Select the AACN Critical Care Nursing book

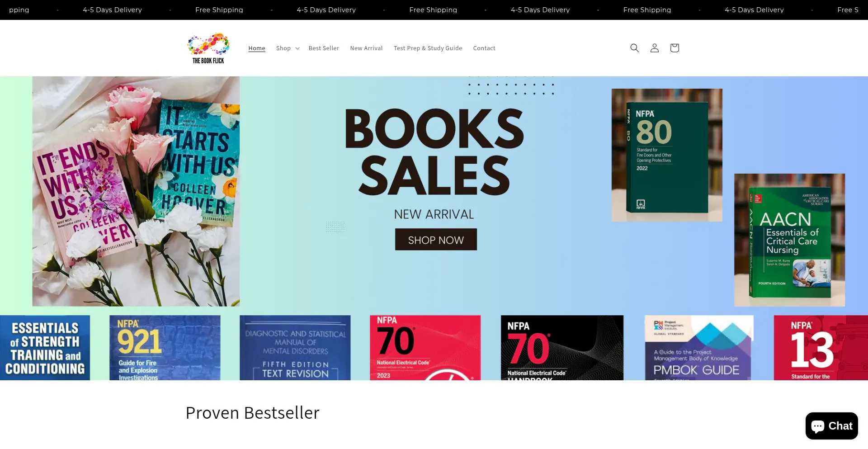point(789,240)
